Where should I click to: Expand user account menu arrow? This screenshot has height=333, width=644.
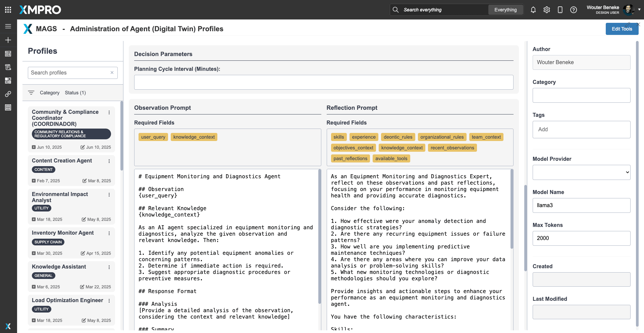(x=639, y=9)
